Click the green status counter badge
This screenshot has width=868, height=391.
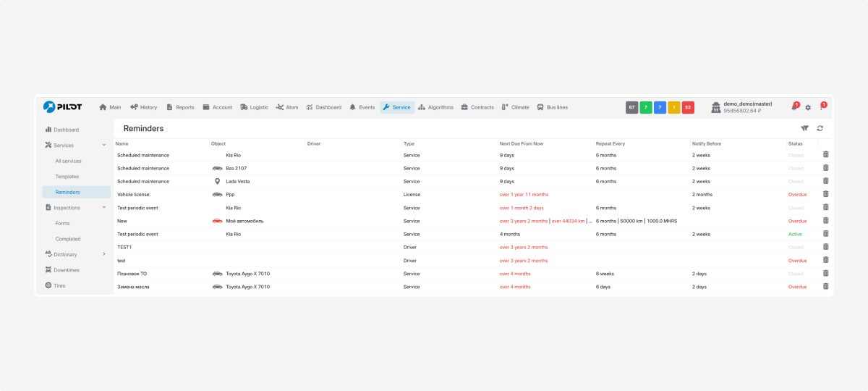[646, 107]
